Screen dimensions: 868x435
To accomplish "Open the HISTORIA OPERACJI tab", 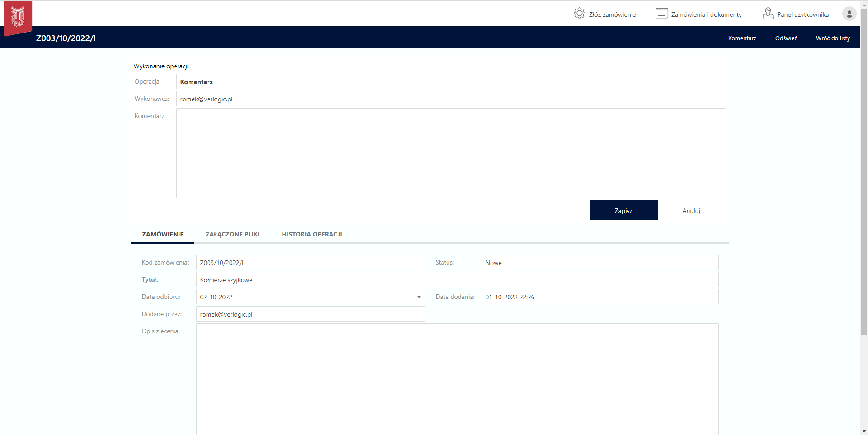I will pos(311,234).
